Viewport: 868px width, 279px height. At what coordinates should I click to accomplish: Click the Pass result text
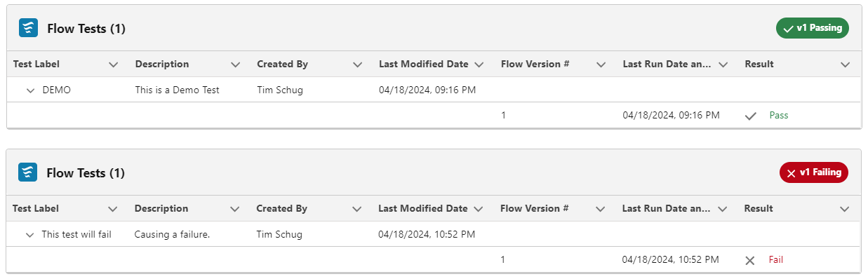tap(779, 115)
